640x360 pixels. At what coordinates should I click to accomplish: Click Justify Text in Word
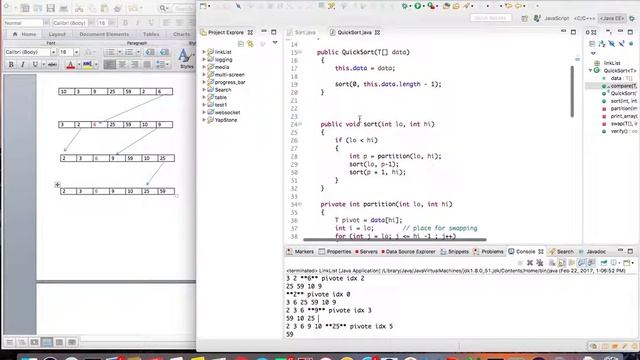[147, 64]
